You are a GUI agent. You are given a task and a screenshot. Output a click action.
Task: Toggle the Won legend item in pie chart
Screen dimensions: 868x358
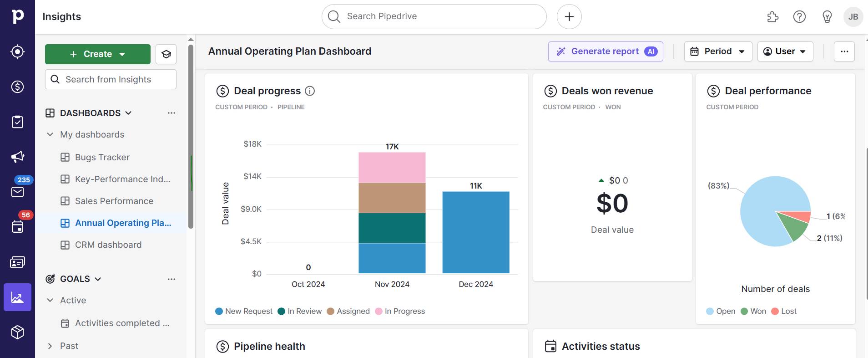click(753, 311)
